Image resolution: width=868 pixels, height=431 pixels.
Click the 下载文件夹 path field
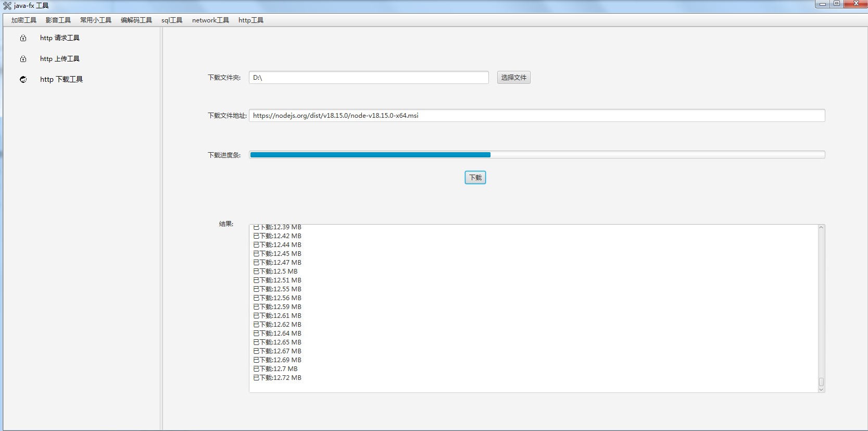point(369,78)
